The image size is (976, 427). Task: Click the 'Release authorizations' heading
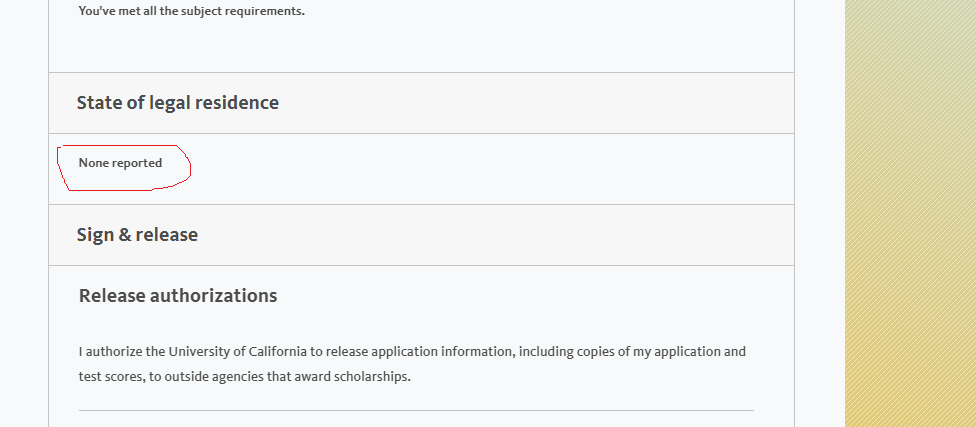178,296
